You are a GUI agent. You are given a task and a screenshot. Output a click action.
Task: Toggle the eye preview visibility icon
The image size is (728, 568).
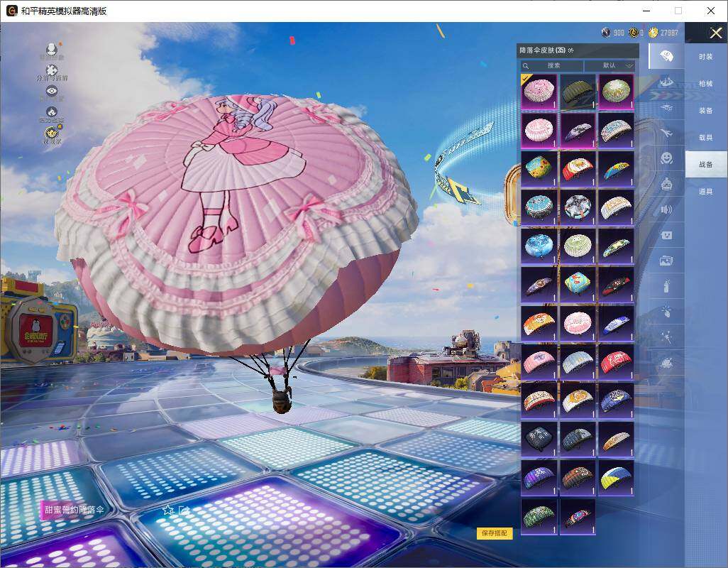tap(52, 91)
